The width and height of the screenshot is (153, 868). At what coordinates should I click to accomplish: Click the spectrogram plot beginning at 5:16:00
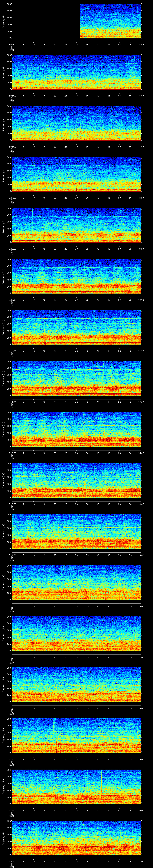click(x=77, y=633)
